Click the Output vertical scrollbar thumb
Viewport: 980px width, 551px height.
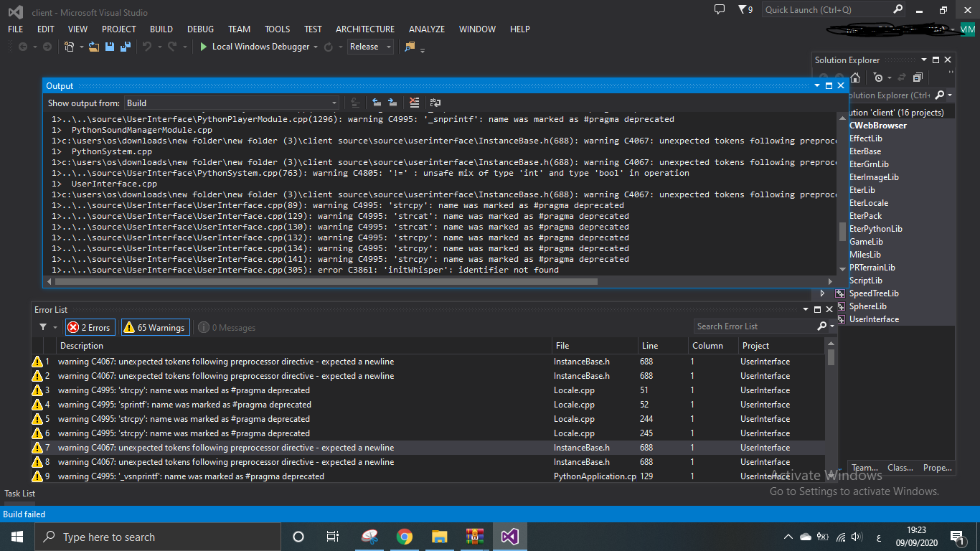point(842,231)
